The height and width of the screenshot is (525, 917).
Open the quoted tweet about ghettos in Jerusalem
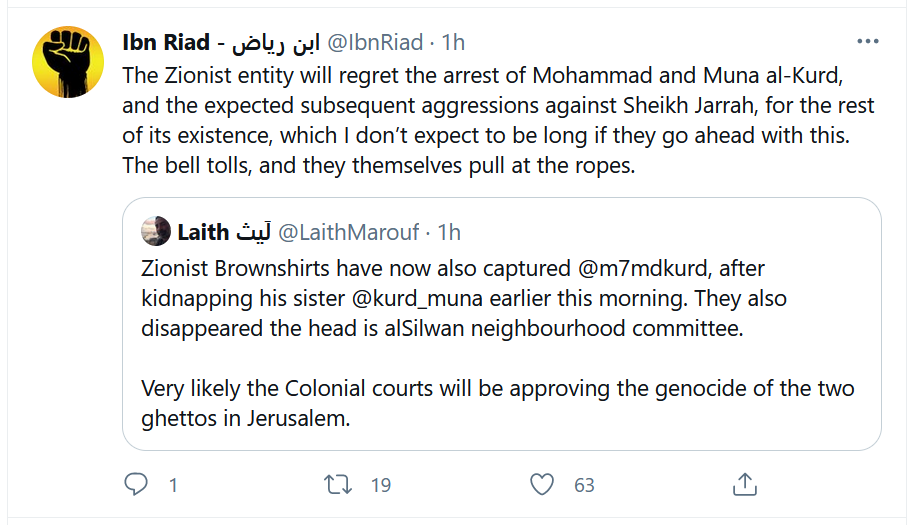coord(500,390)
